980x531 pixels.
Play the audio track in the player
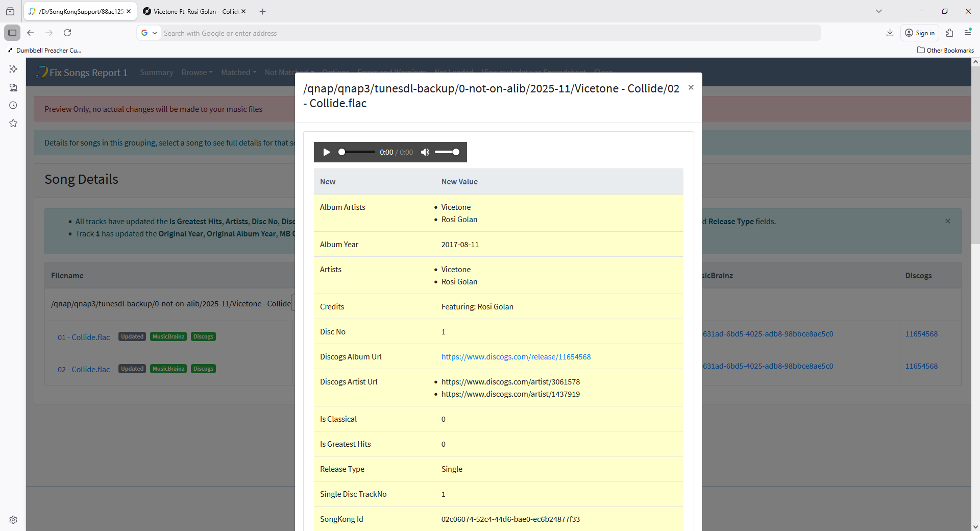327,152
